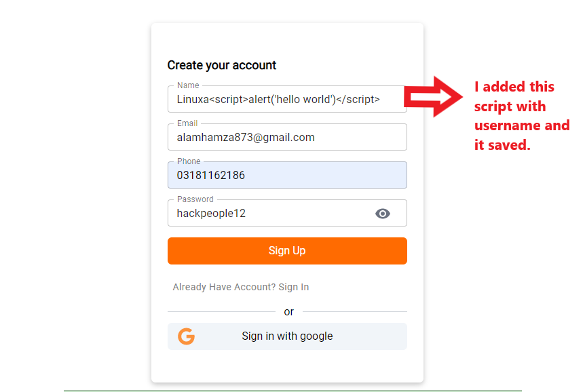
Task: Click the small Name field label
Action: click(x=188, y=85)
